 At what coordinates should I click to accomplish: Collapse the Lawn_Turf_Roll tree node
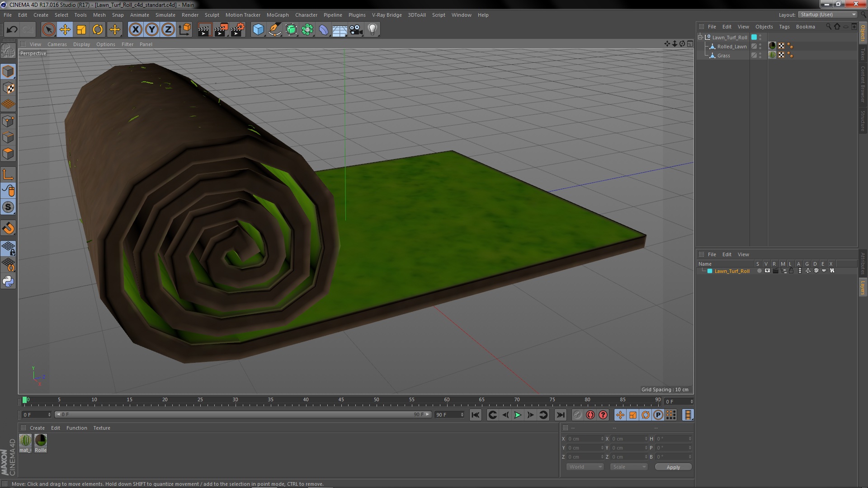pos(700,37)
